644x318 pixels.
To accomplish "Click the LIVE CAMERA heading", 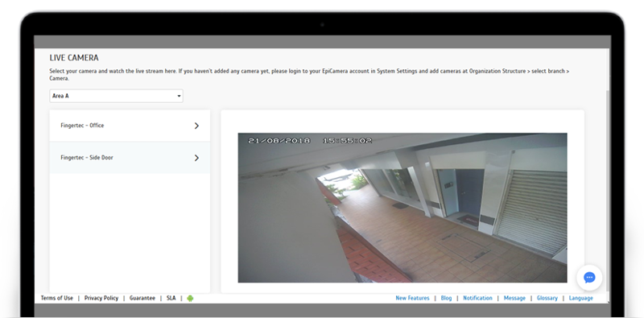I will coord(74,58).
